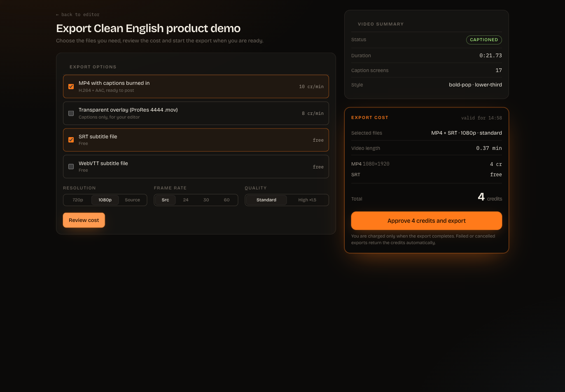Select 720p resolution

(78, 200)
